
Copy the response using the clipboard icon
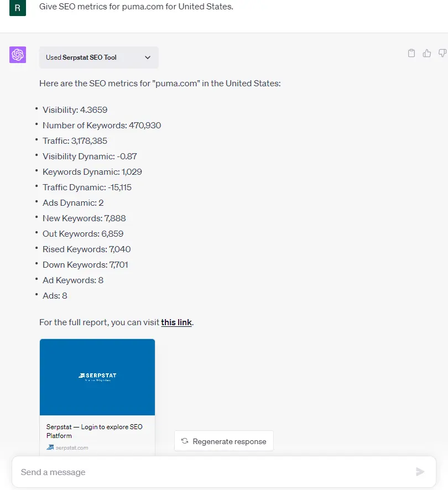(411, 53)
